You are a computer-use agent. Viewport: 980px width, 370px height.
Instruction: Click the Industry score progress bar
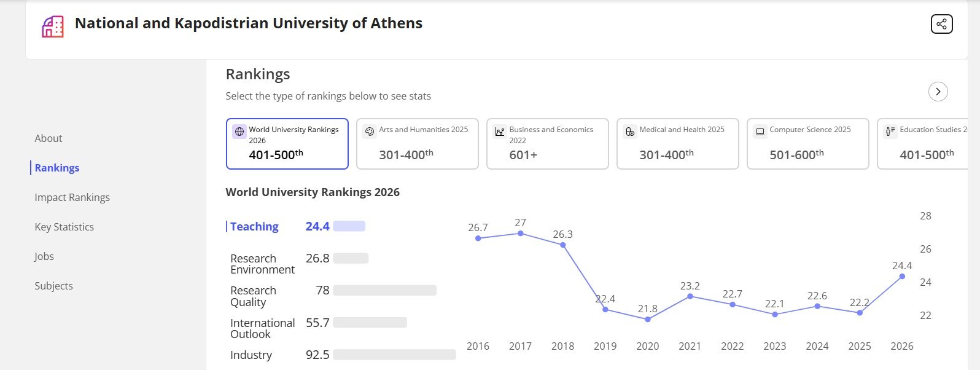(x=394, y=355)
